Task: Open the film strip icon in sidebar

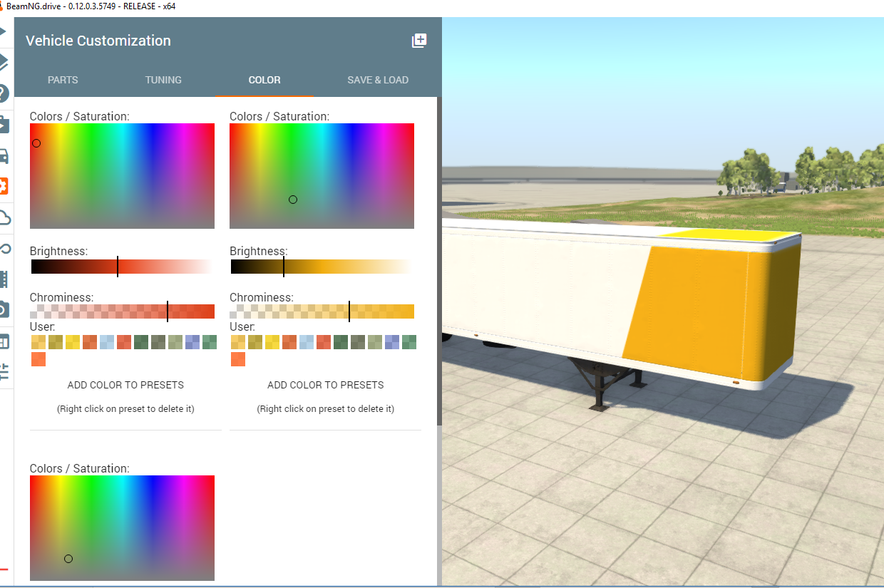Action: [x=4, y=279]
